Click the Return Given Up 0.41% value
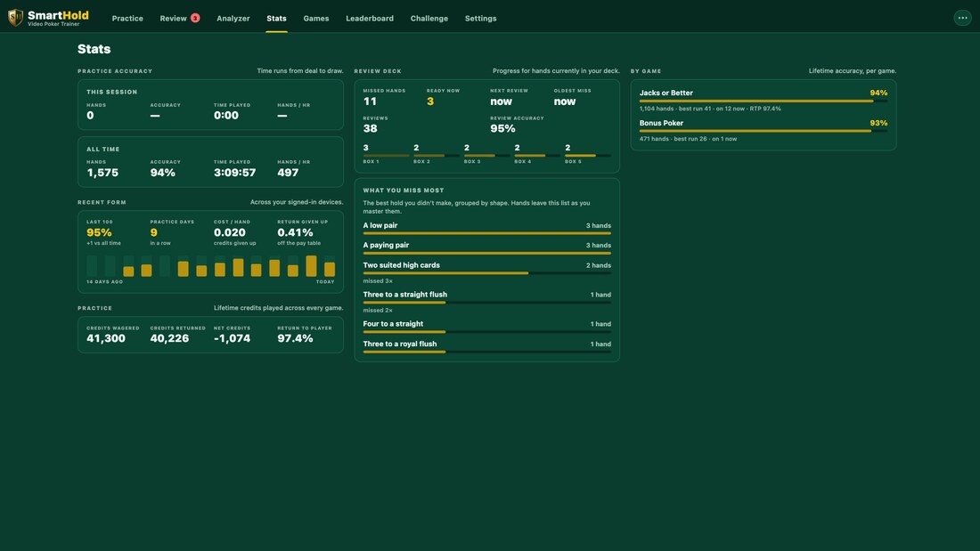 click(x=295, y=232)
